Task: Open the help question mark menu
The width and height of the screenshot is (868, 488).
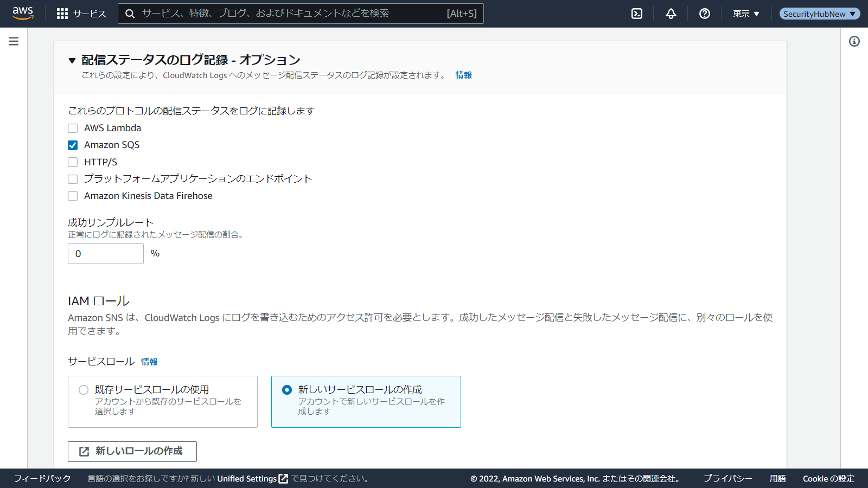Action: [x=705, y=14]
